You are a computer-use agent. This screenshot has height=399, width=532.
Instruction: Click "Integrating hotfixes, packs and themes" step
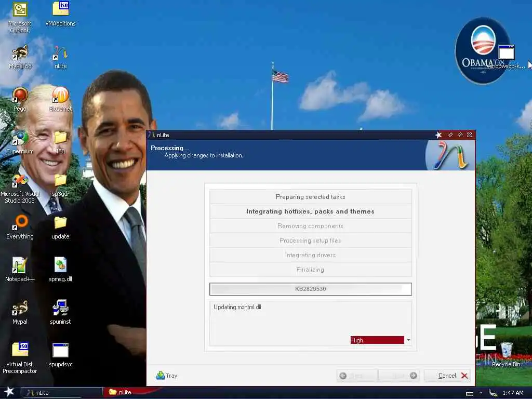click(311, 211)
